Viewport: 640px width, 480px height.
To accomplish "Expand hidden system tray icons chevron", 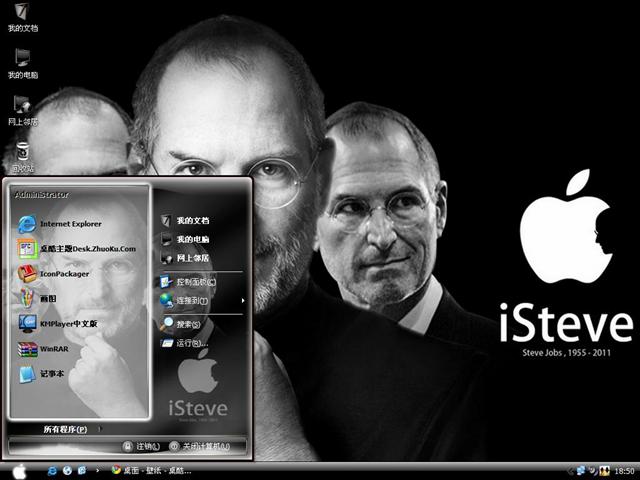I will 571,471.
